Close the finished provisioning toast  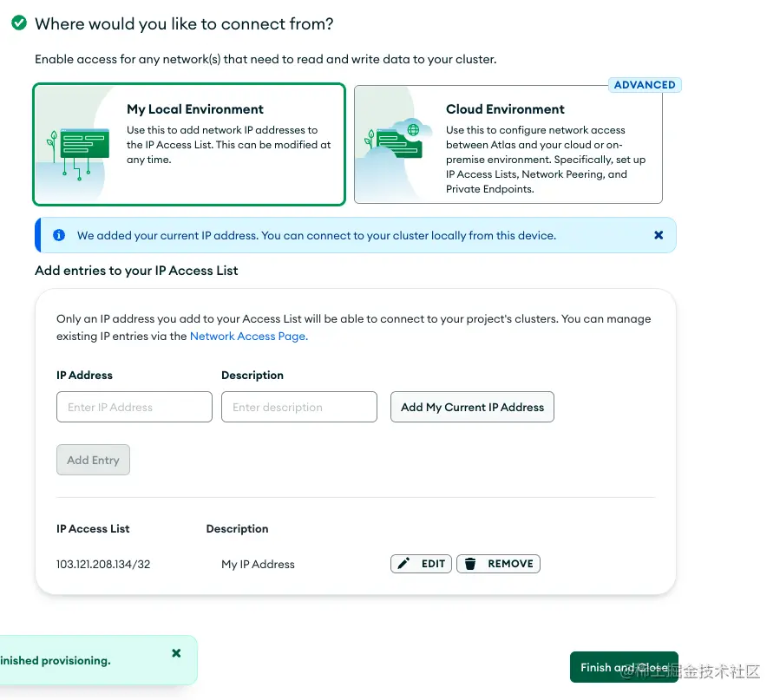(176, 653)
